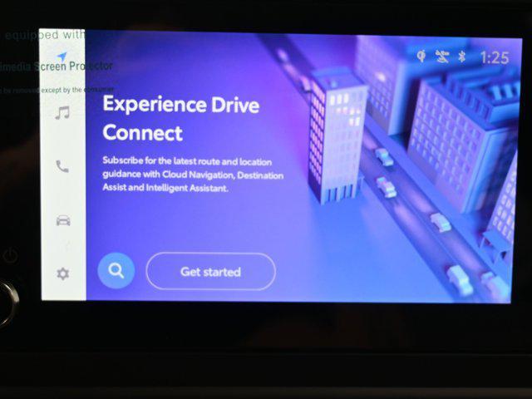Tap the Intelligent Assistant text line

coord(165,189)
